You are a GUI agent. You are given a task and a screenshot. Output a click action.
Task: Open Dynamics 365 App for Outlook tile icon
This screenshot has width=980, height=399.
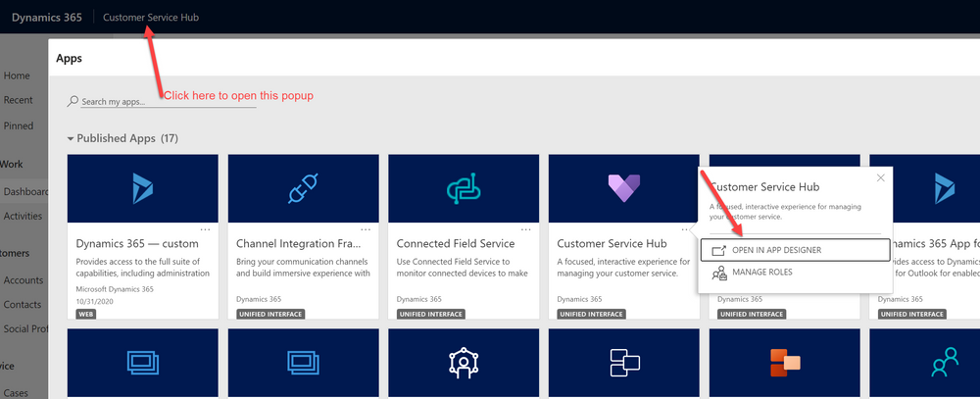pyautogui.click(x=945, y=188)
